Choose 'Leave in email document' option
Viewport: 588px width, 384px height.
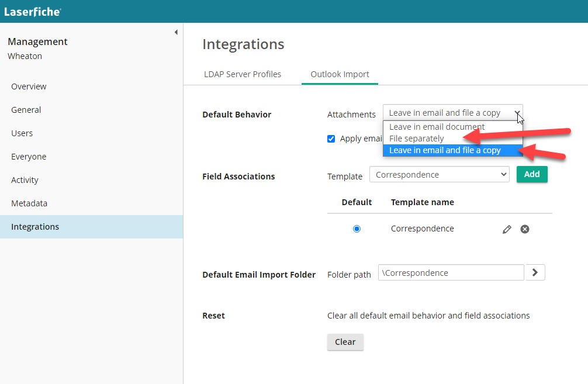pyautogui.click(x=437, y=127)
